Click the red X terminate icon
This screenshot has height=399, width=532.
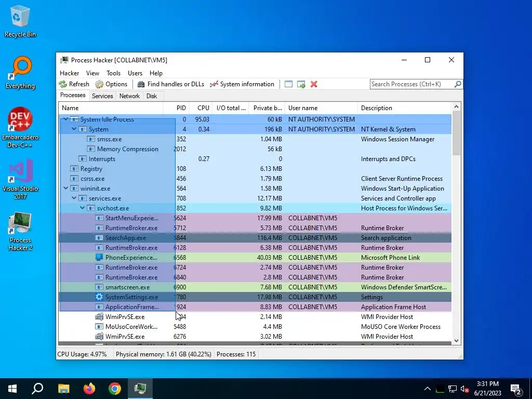pyautogui.click(x=314, y=84)
